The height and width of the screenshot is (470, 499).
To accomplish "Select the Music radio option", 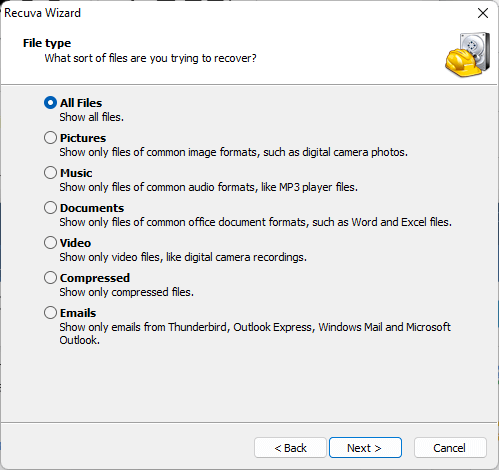I will (50, 173).
